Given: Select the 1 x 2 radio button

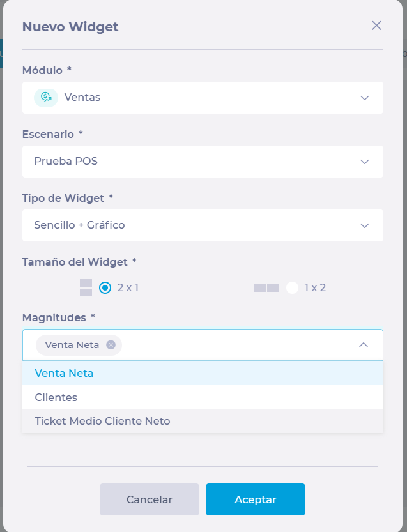Looking at the screenshot, I should 292,287.
